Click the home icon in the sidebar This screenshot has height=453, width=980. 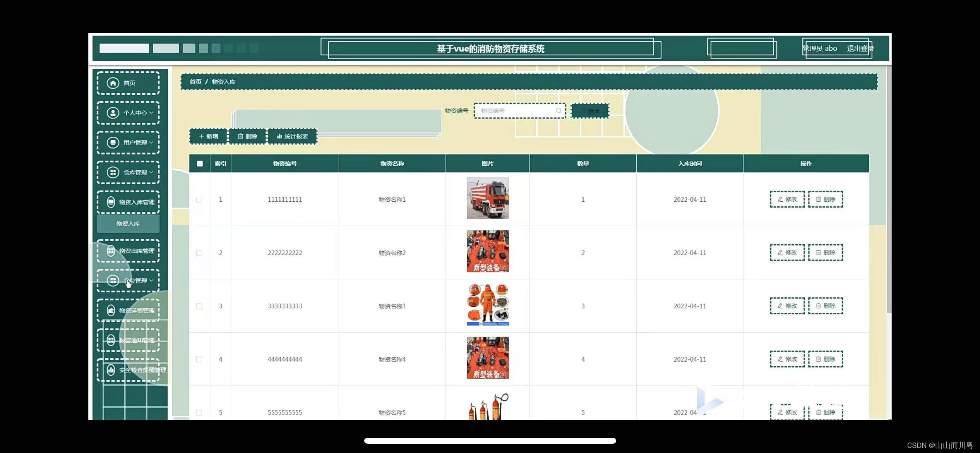[113, 83]
